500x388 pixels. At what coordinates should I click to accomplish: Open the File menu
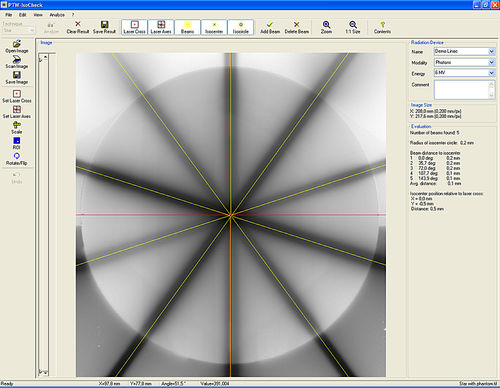(x=9, y=15)
